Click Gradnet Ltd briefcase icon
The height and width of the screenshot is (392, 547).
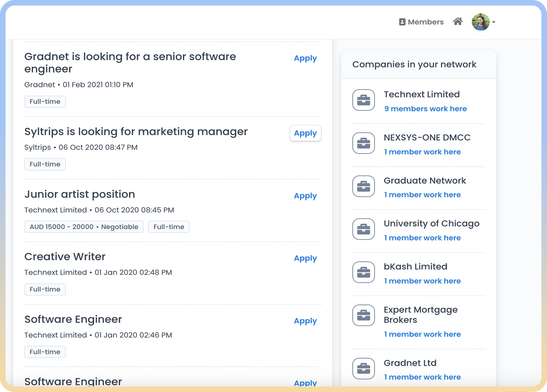coord(363,369)
